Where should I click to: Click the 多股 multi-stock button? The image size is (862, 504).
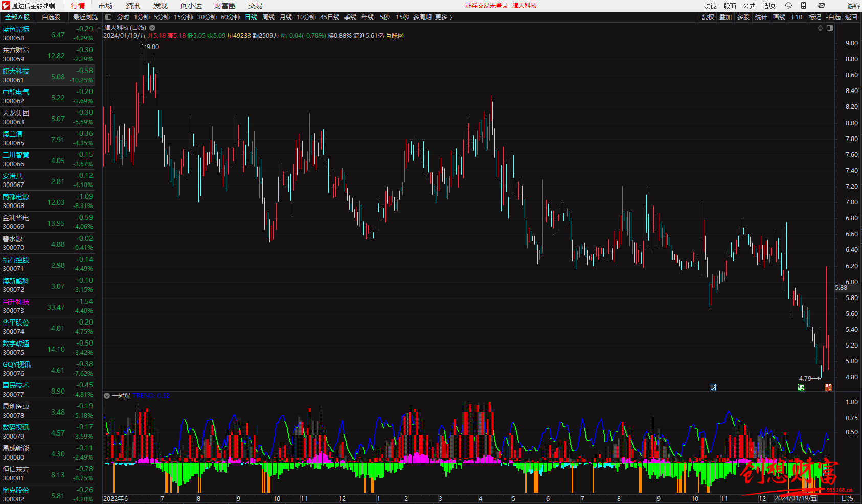click(x=743, y=17)
